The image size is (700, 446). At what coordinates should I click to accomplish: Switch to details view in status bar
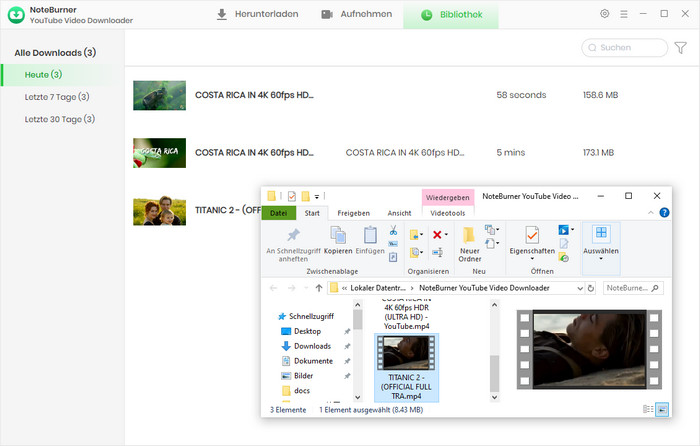click(648, 409)
